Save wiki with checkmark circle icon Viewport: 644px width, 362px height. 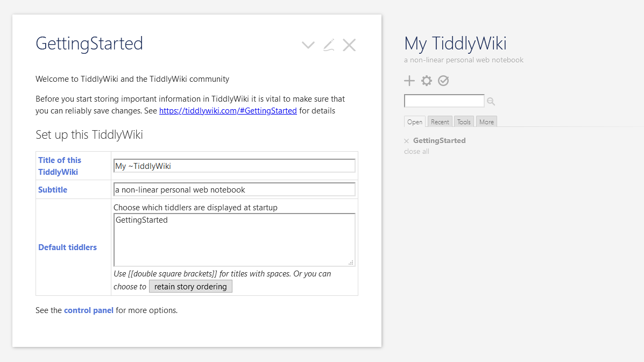[443, 81]
